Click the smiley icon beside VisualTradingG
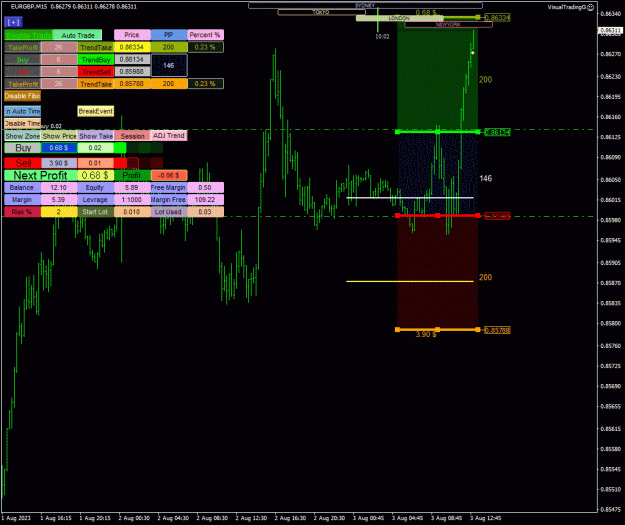 (x=591, y=7)
